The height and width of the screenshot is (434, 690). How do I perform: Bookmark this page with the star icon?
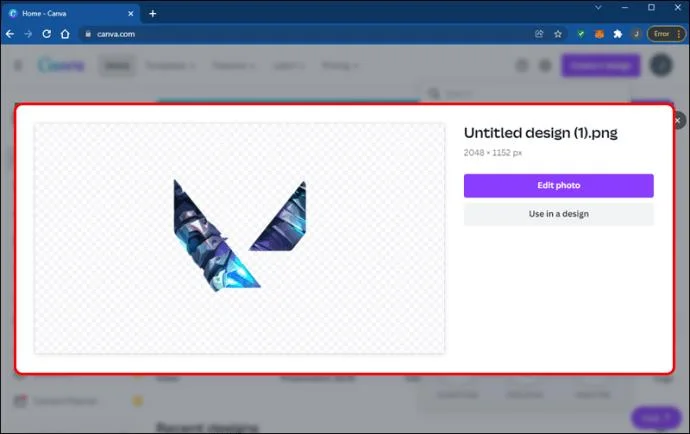pyautogui.click(x=558, y=34)
